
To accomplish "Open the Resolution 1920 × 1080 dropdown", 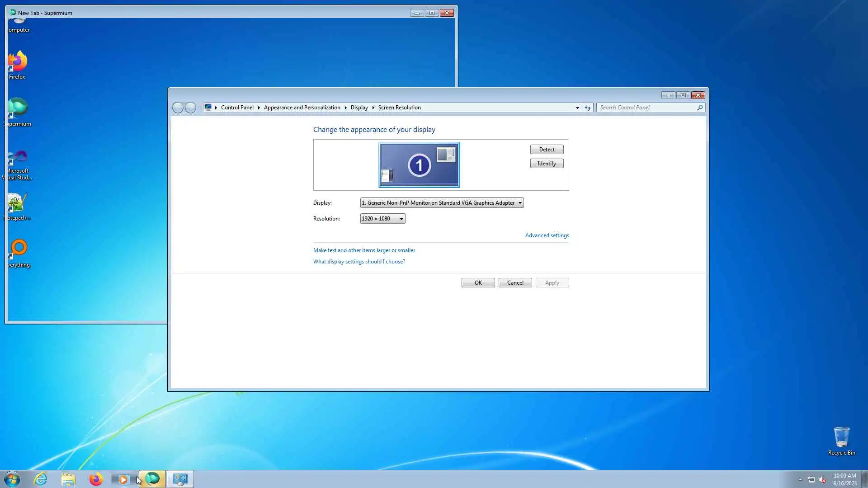I will tap(382, 219).
